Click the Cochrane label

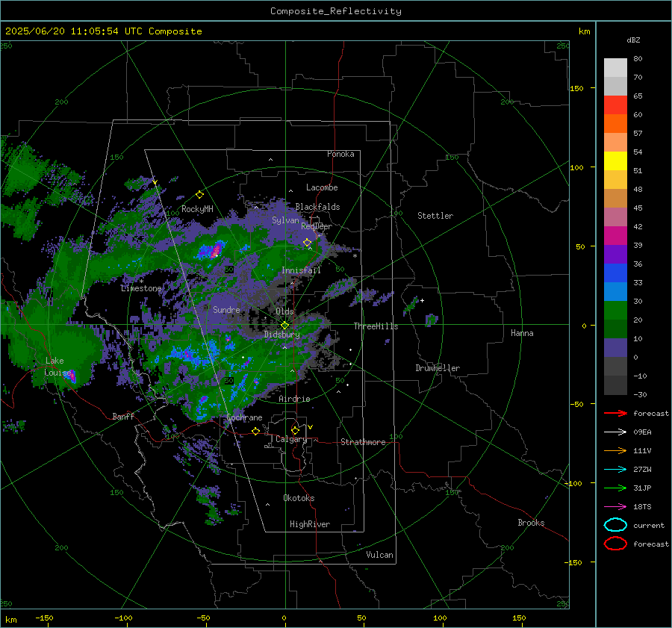[x=244, y=417]
